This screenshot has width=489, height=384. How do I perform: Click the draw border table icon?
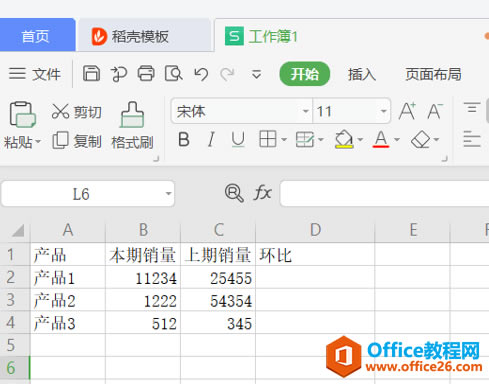click(x=305, y=139)
